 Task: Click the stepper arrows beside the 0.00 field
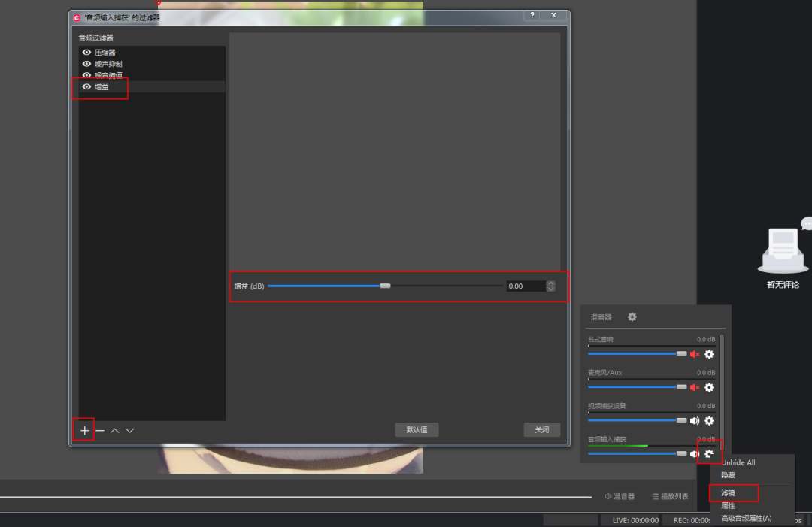click(550, 286)
